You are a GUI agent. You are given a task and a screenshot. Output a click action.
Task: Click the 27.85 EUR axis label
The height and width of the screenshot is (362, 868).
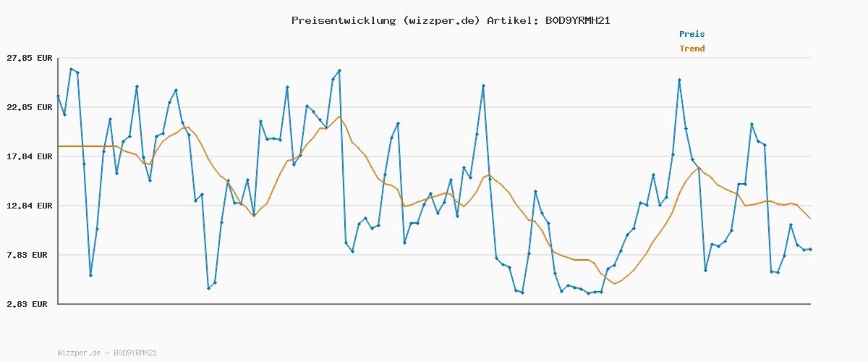coord(30,58)
